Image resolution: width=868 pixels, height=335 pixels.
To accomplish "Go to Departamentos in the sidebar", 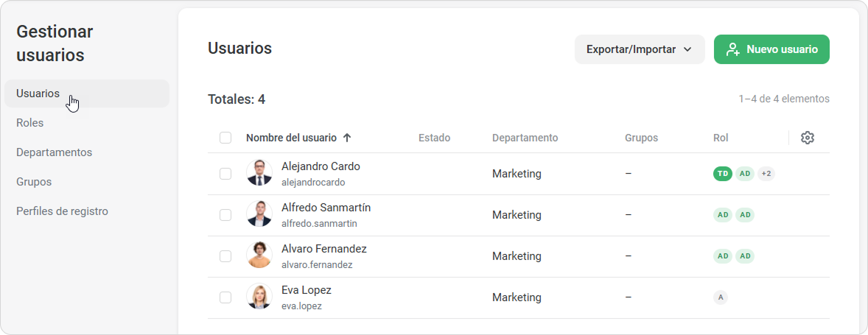I will click(54, 152).
